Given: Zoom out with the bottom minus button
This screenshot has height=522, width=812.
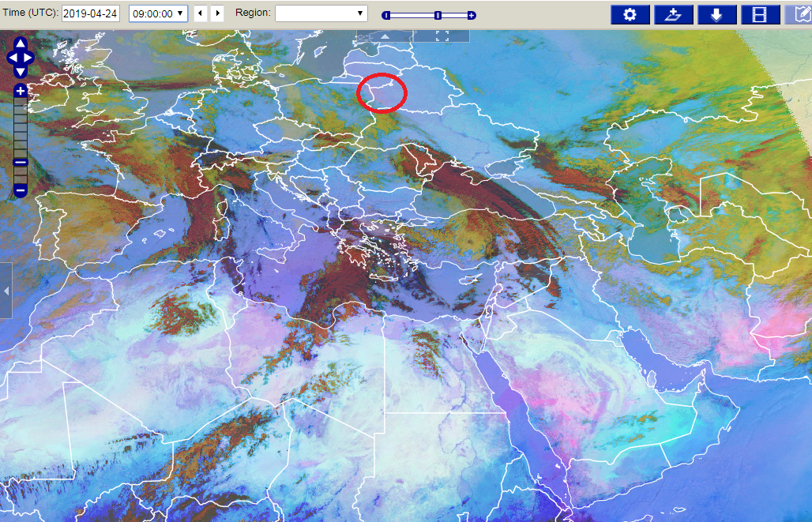Looking at the screenshot, I should pyautogui.click(x=21, y=190).
